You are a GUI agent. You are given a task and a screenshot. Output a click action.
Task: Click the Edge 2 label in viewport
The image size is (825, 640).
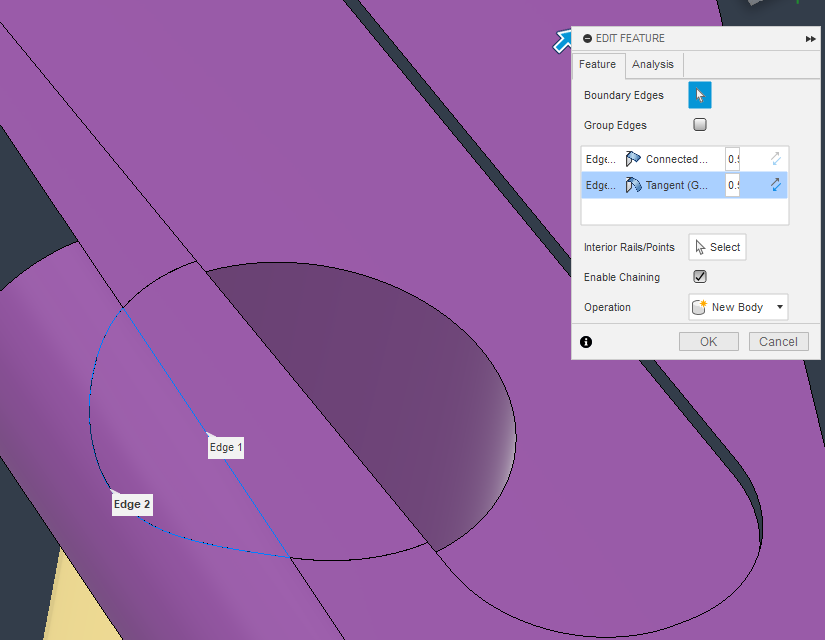pyautogui.click(x=132, y=504)
